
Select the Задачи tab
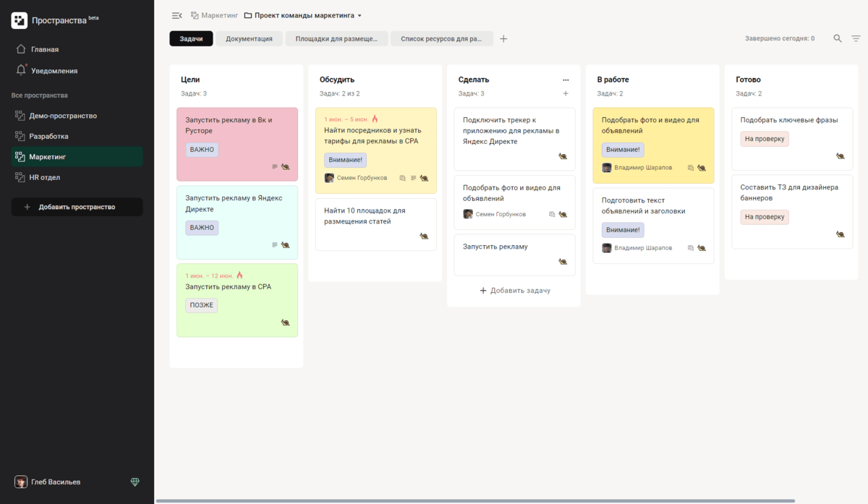[x=191, y=38]
